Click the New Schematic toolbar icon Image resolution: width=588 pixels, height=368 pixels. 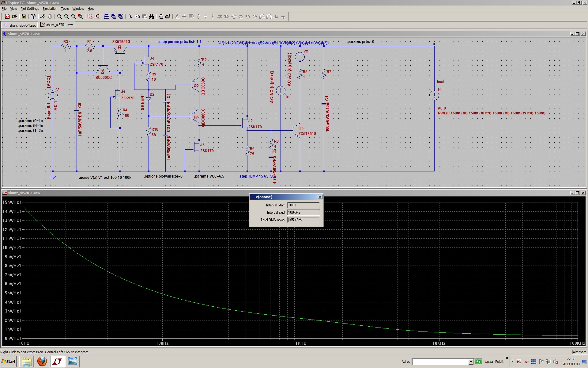point(7,17)
